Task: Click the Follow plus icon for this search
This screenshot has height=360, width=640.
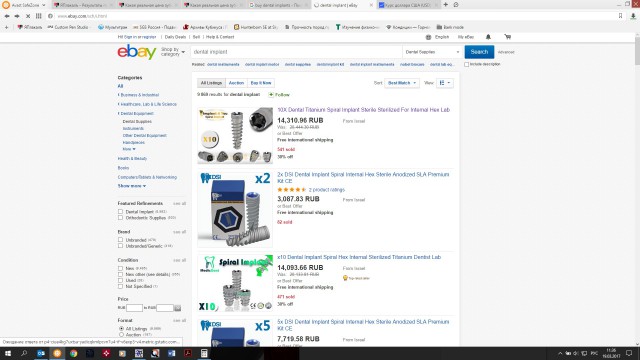Action: pos(271,95)
